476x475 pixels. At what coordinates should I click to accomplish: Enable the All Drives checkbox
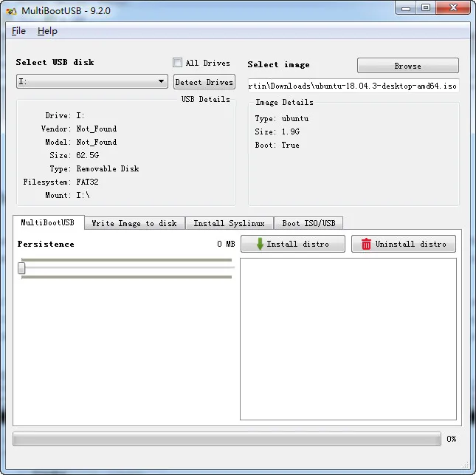(177, 63)
